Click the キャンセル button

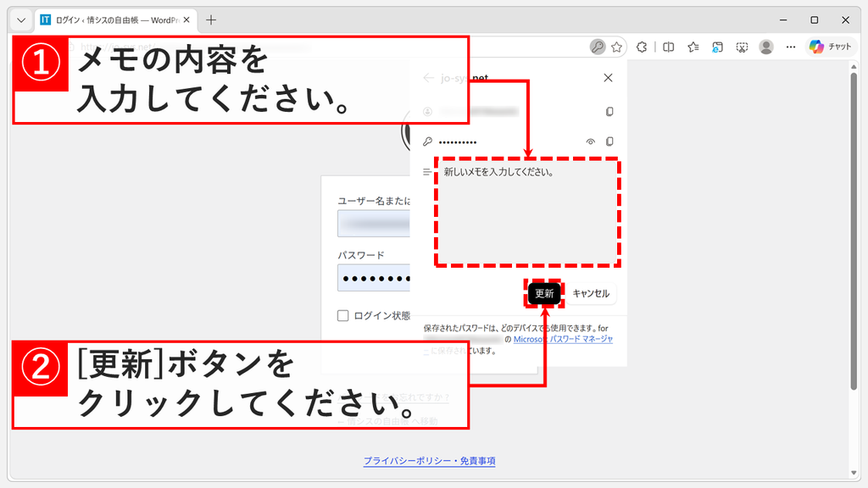click(591, 294)
